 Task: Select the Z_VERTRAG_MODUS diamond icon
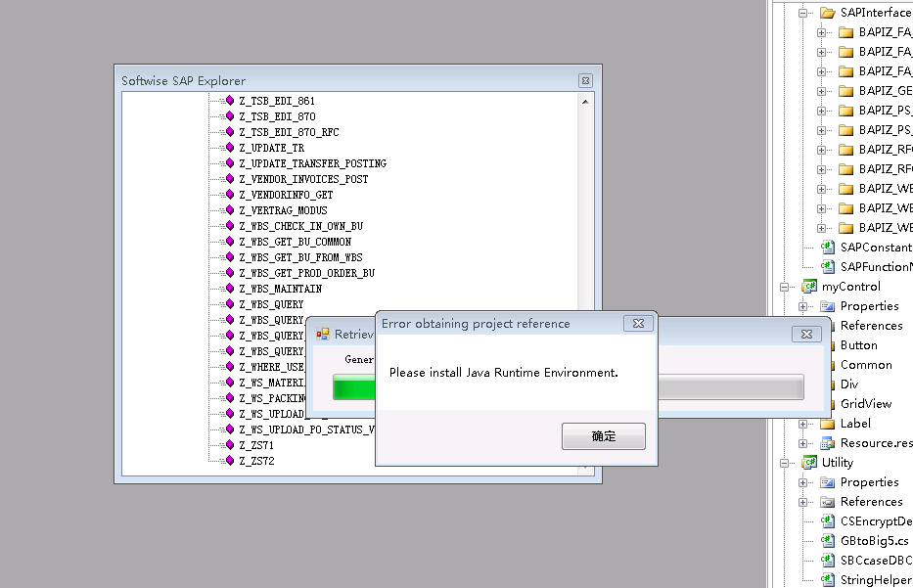click(x=230, y=210)
